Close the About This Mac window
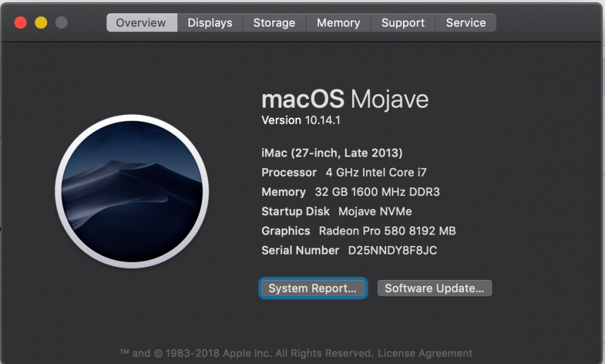605x364 pixels. click(x=21, y=23)
